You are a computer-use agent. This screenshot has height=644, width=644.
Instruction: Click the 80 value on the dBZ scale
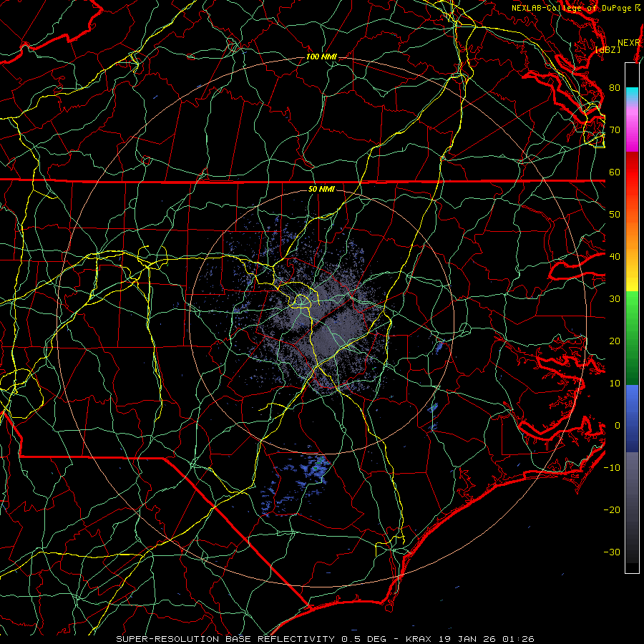[615, 88]
